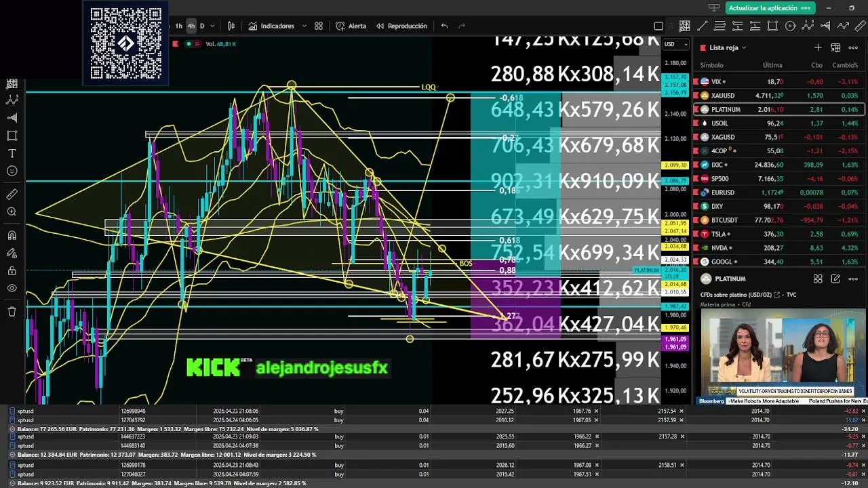Image resolution: width=868 pixels, height=488 pixels.
Task: Open the timeframe dropdown chevron
Action: 212,26
